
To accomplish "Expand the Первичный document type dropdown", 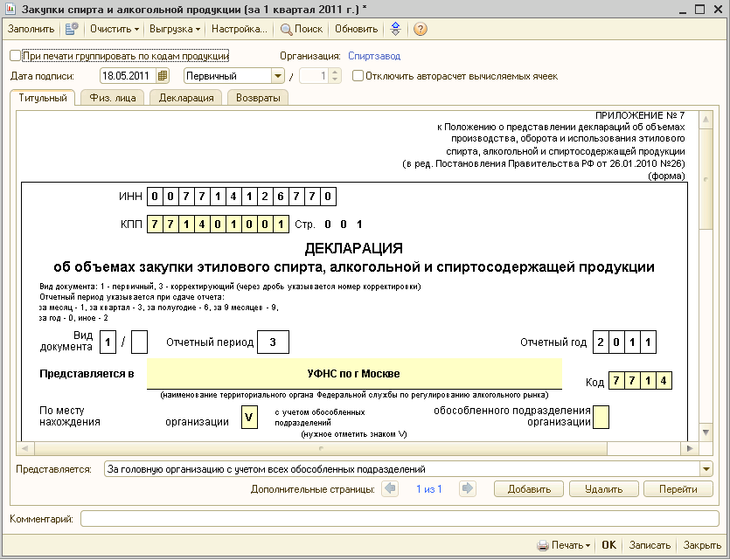I will point(278,76).
